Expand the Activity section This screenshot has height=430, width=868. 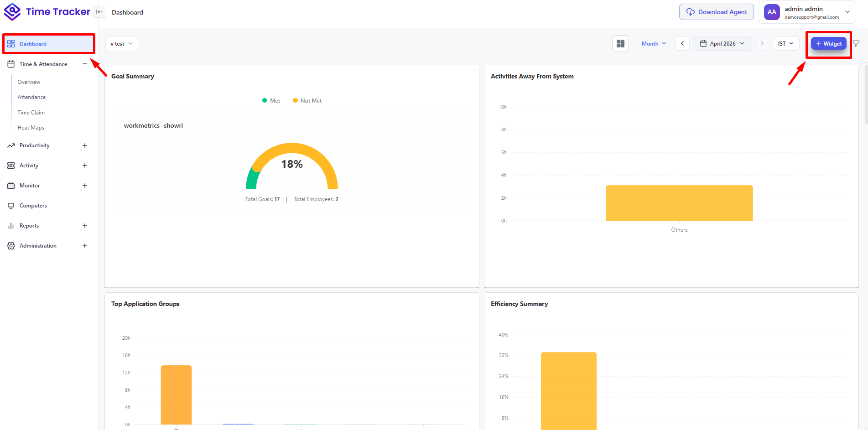[x=85, y=166]
